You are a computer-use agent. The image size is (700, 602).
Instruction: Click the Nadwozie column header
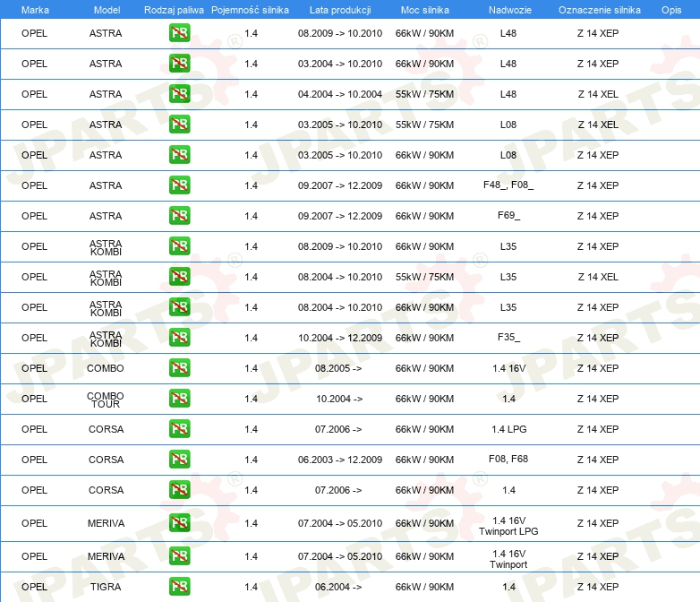coord(510,10)
